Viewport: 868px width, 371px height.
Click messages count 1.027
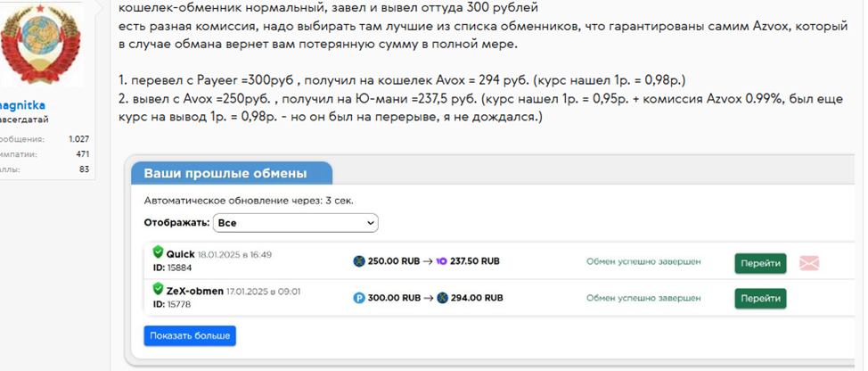(78, 139)
